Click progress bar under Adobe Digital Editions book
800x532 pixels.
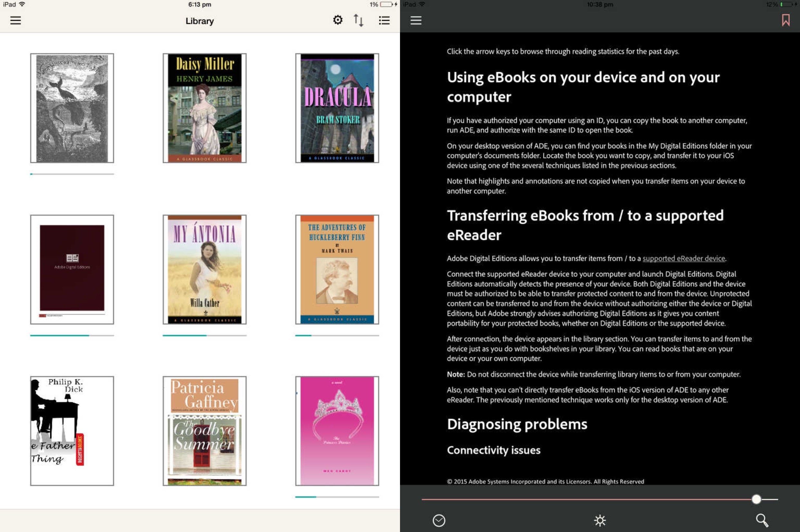pos(72,336)
